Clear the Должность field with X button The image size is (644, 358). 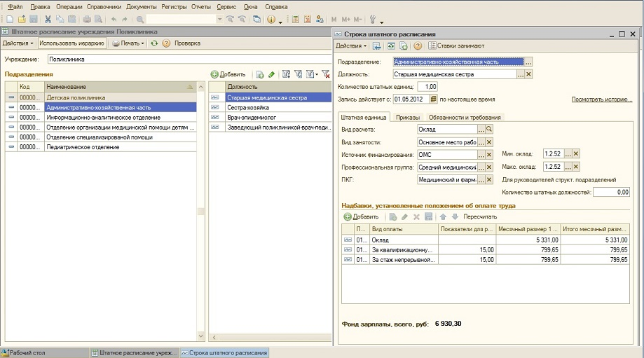[528, 74]
